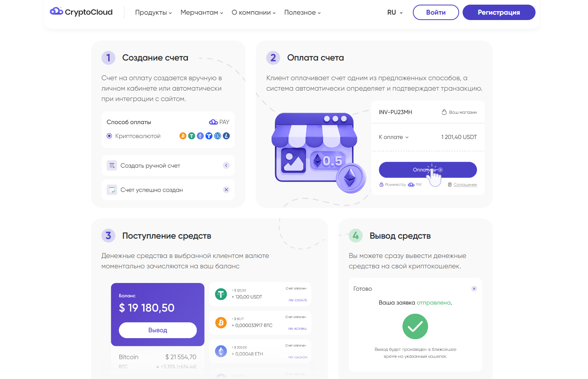This screenshot has width=588, height=379.
Task: Click the + 0,00048 ETH transaction amount
Action: pos(247,354)
